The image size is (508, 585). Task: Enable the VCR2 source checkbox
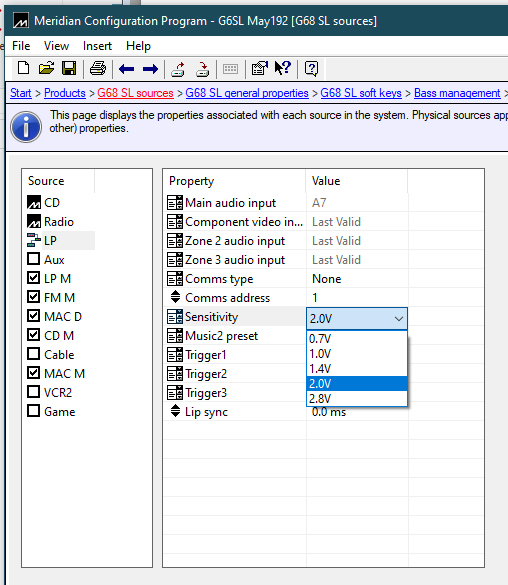tap(34, 392)
